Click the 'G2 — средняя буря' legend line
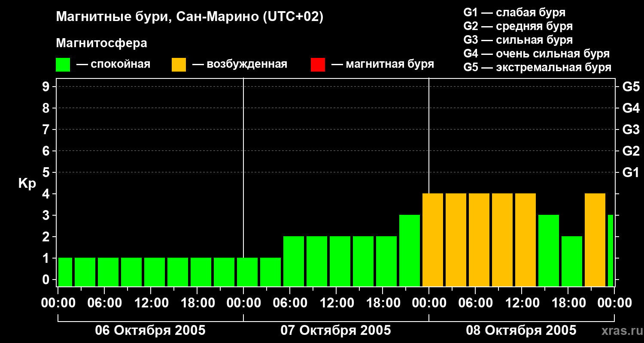Image resolution: width=644 pixels, height=343 pixels. 518,26
